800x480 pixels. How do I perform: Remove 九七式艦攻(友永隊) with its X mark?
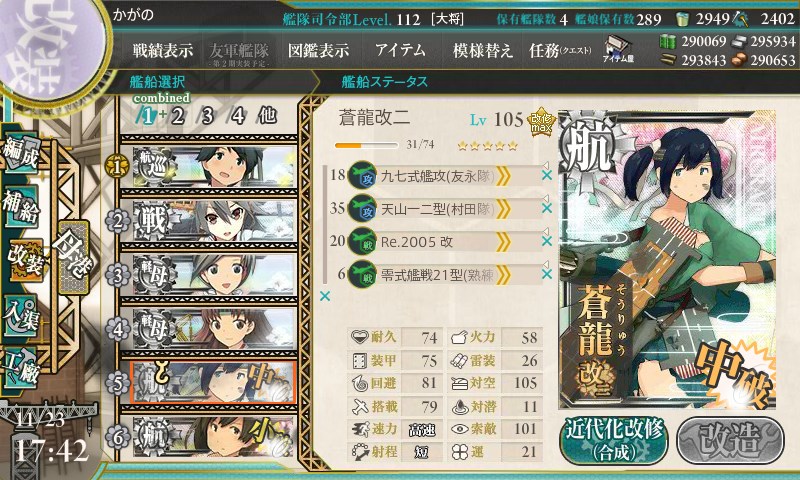[546, 175]
